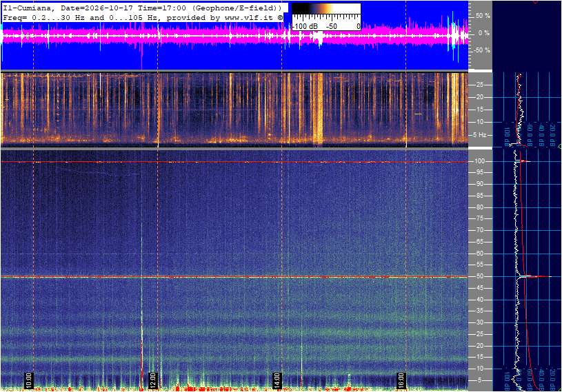Click the 35 Hz frequency axis label
Viewport: 562px width, 392px height.
tap(479, 311)
